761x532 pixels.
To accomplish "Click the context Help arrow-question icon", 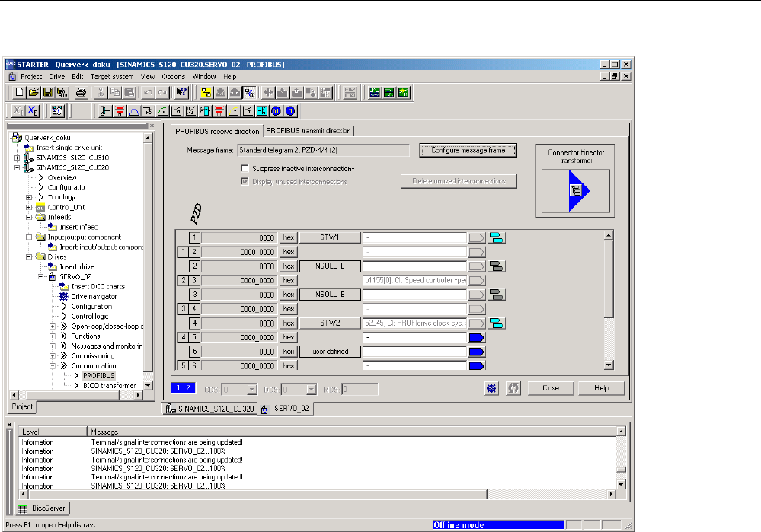I will (x=181, y=92).
